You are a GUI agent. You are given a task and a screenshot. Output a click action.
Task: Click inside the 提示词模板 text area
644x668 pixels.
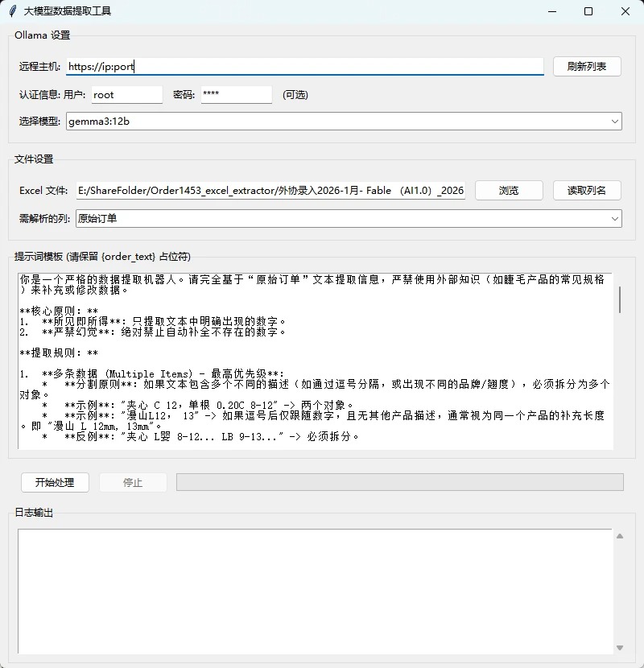coord(314,362)
